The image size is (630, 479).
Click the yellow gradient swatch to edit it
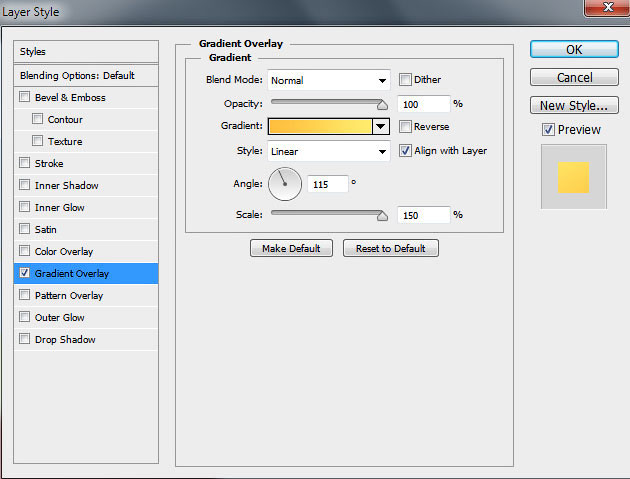320,127
